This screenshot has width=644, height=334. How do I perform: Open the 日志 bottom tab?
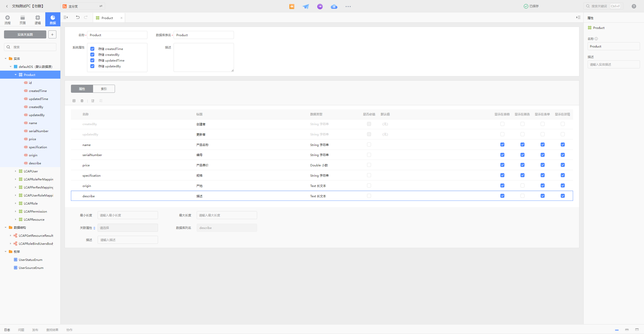click(7, 330)
